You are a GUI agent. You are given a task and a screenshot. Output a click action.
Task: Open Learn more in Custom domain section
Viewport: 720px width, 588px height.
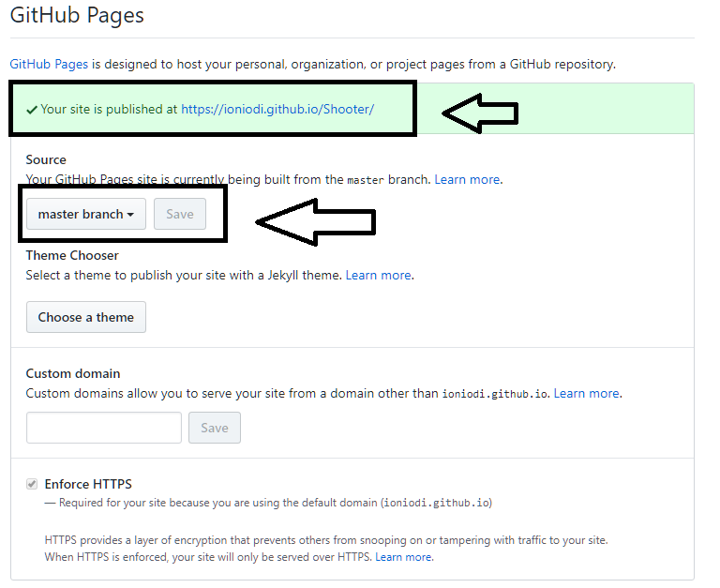tap(586, 393)
